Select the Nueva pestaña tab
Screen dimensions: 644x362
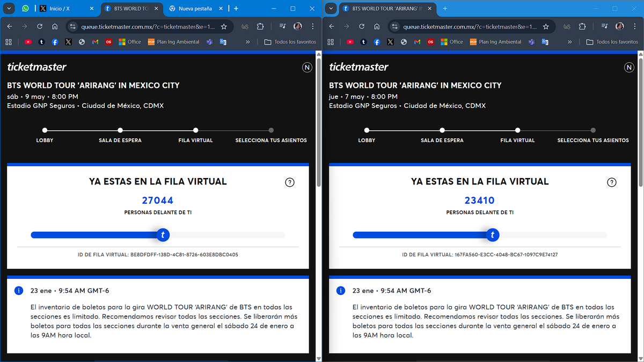pyautogui.click(x=196, y=9)
